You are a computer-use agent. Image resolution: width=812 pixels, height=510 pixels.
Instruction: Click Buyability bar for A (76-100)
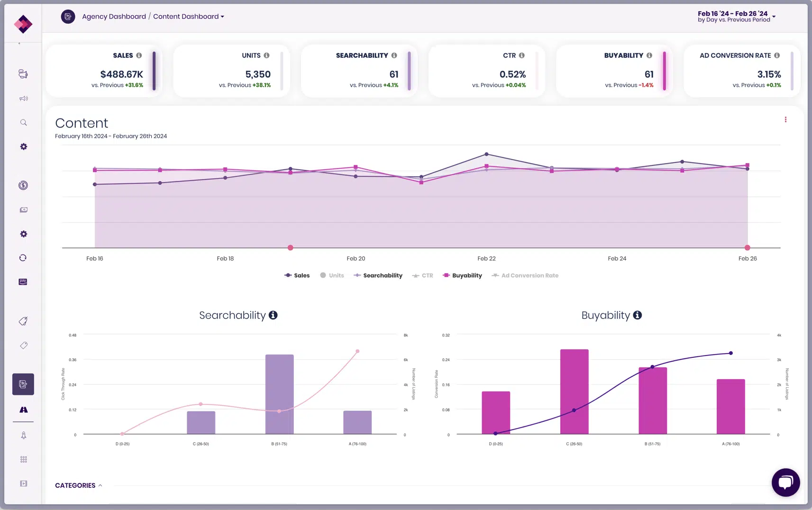click(x=731, y=407)
